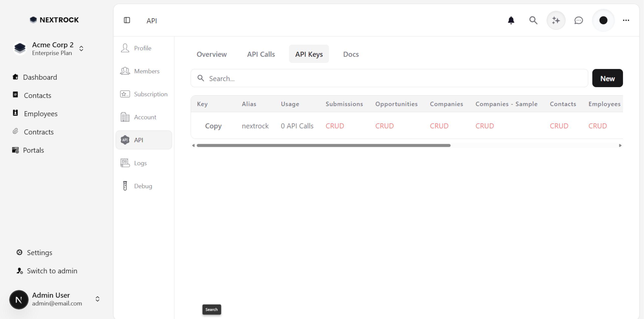
Task: Open the AI sparkles assistant
Action: click(556, 20)
